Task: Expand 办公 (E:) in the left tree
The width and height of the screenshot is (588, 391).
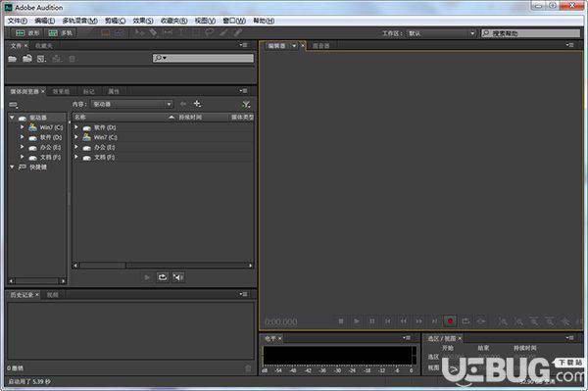Action: tap(23, 147)
